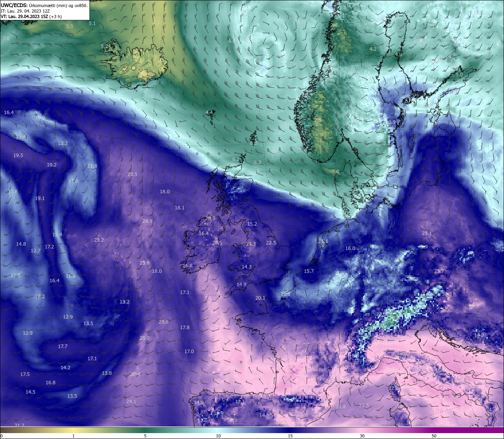This screenshot has height=439, width=504.
Task: Click the map value 23.2
Action: (x=99, y=240)
